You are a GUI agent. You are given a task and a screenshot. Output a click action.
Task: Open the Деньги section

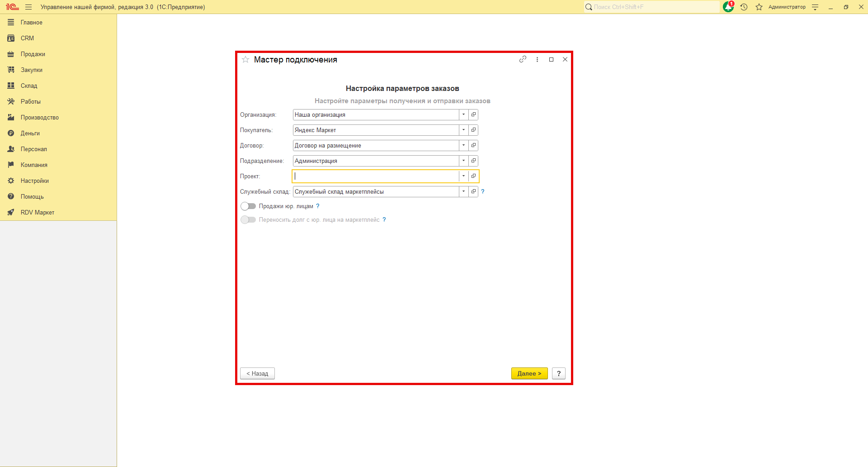coord(58,133)
